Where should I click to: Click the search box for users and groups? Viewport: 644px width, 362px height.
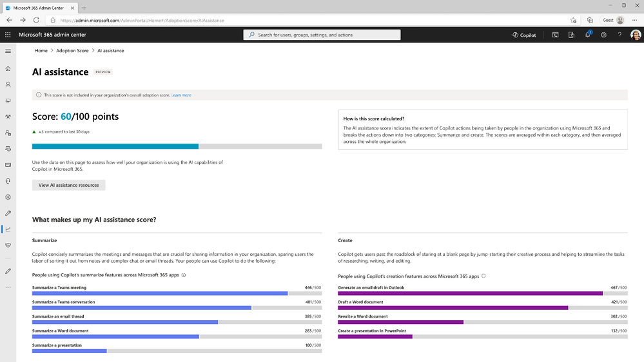pos(322,35)
